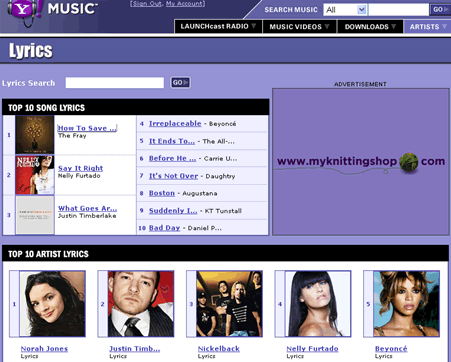Open The Fray album cover thumbnail

[35, 135]
